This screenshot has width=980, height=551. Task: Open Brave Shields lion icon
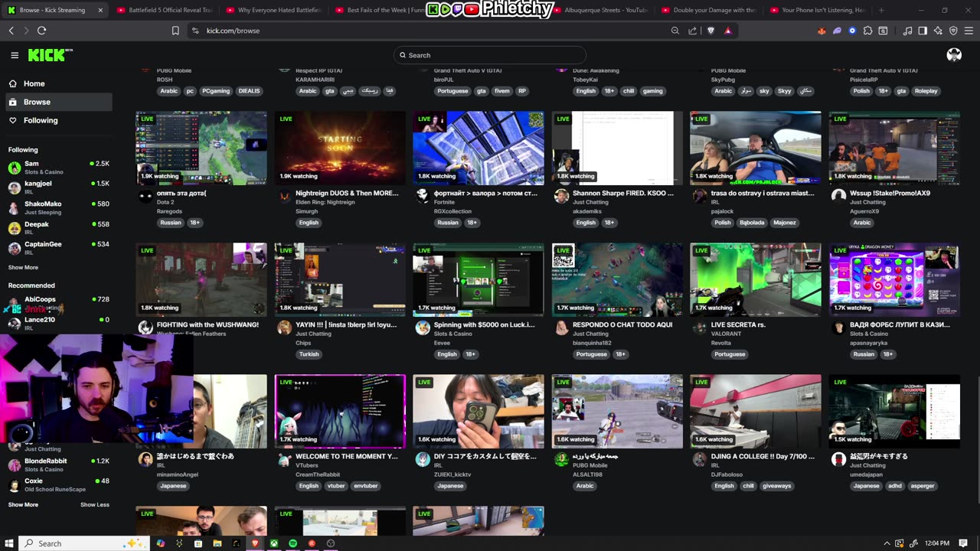click(710, 31)
